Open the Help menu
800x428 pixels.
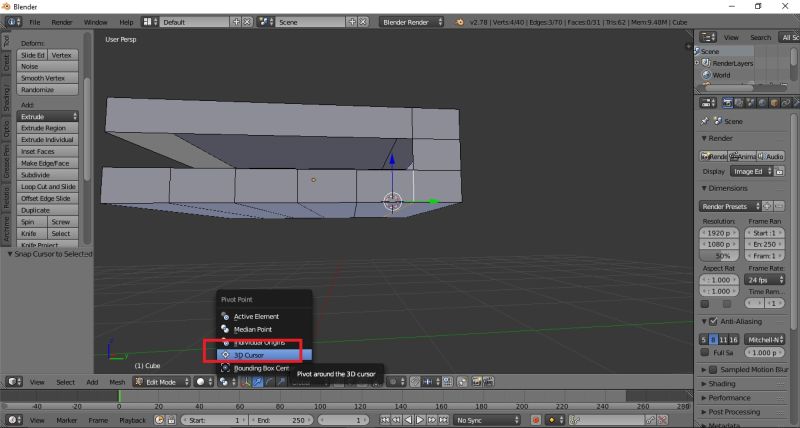(x=126, y=22)
